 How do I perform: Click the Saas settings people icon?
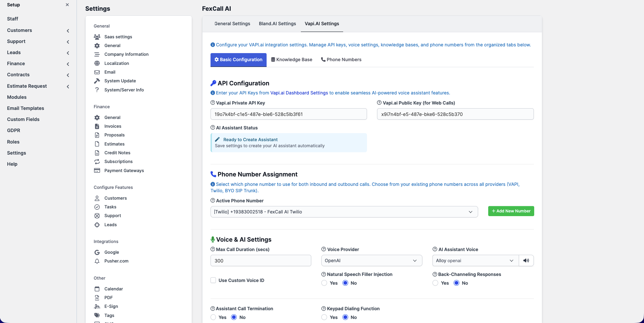coord(97,37)
